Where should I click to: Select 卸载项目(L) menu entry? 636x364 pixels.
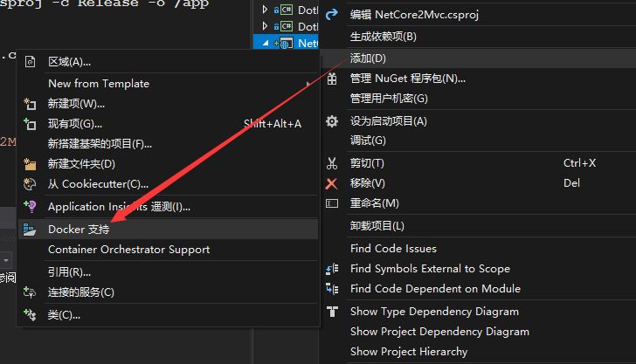479,226
